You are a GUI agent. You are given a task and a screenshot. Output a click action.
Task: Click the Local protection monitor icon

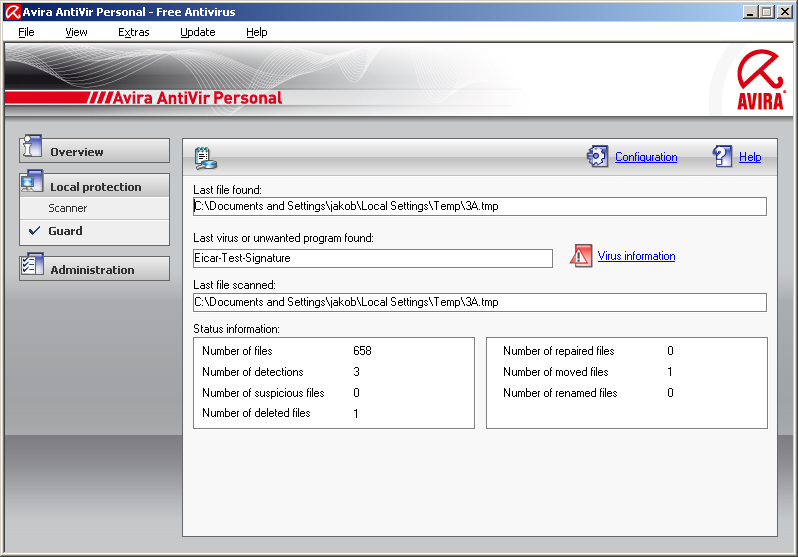tap(32, 182)
